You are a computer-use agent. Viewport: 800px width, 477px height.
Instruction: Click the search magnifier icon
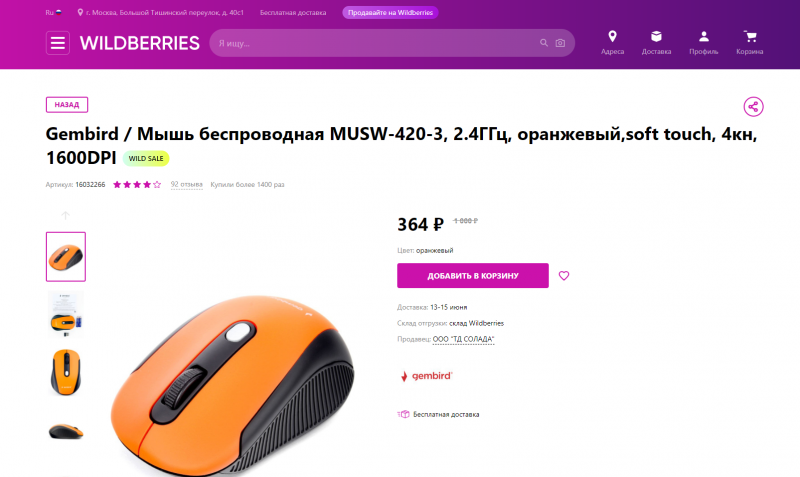pyautogui.click(x=544, y=43)
